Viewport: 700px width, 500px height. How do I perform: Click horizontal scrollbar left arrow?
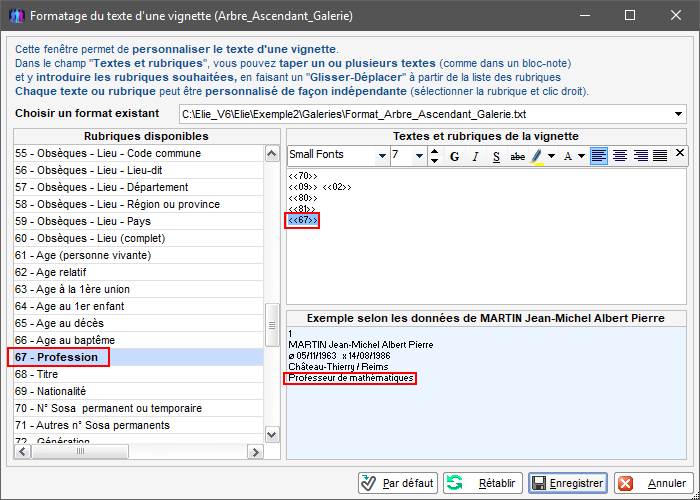[x=22, y=452]
